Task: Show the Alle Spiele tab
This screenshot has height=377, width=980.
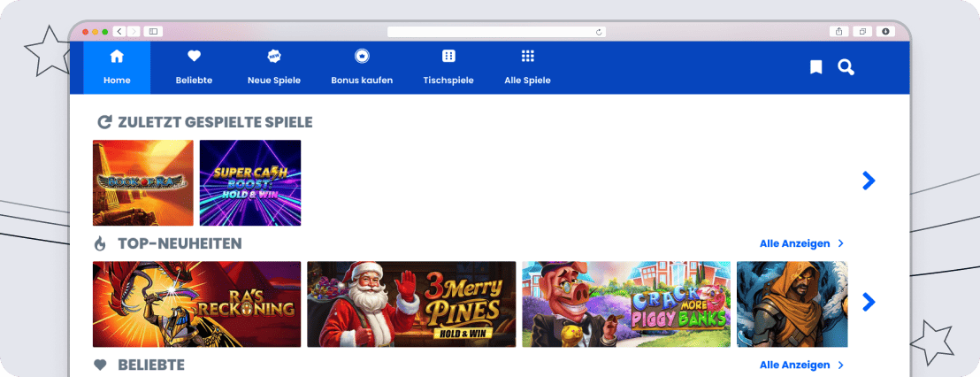Action: [x=527, y=67]
